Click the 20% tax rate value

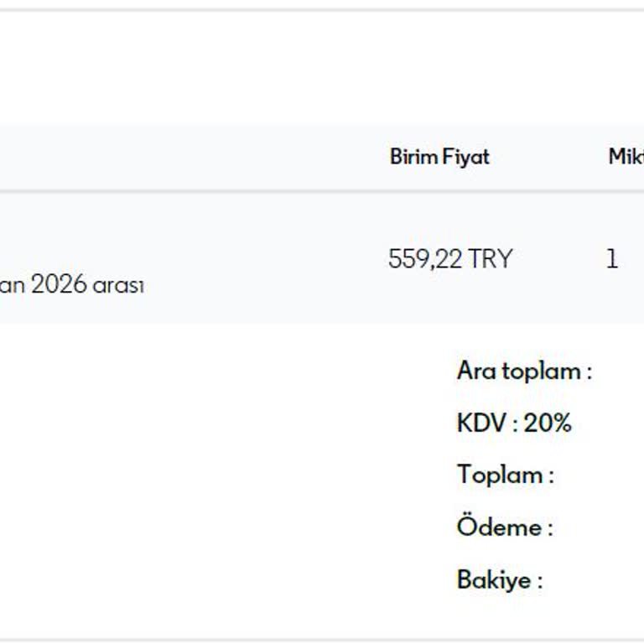point(548,423)
